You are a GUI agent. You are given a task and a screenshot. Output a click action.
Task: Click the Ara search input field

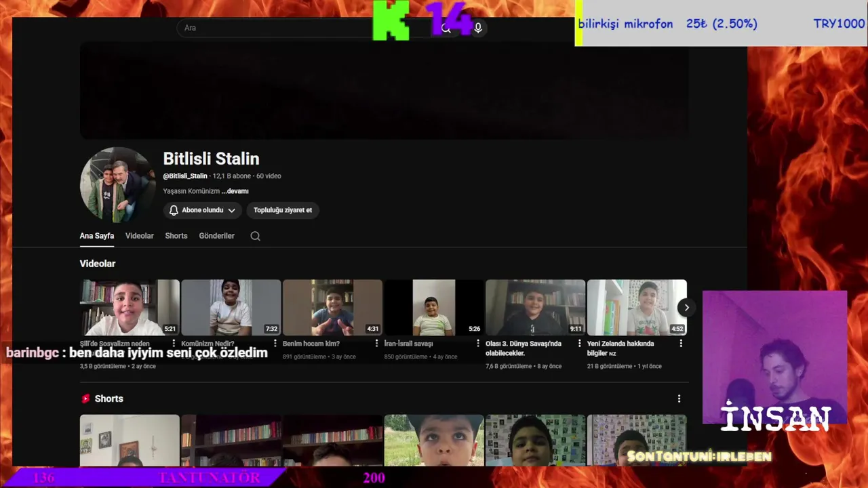coord(305,28)
